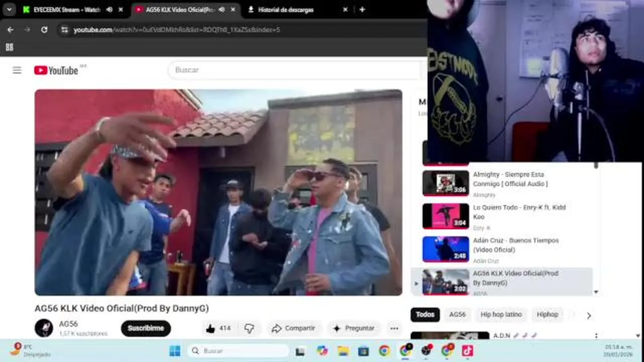Click the playlist scroll-down arrow
This screenshot has height=362, width=644.
point(596,292)
